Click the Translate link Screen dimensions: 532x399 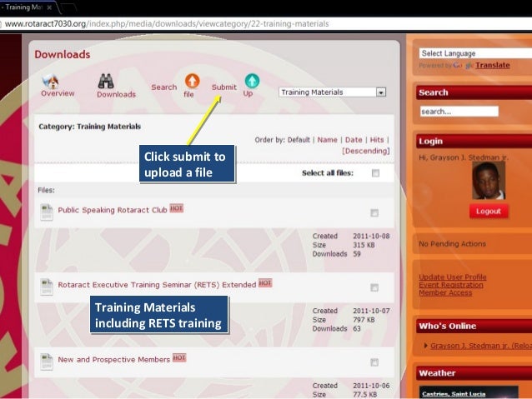[x=492, y=65]
